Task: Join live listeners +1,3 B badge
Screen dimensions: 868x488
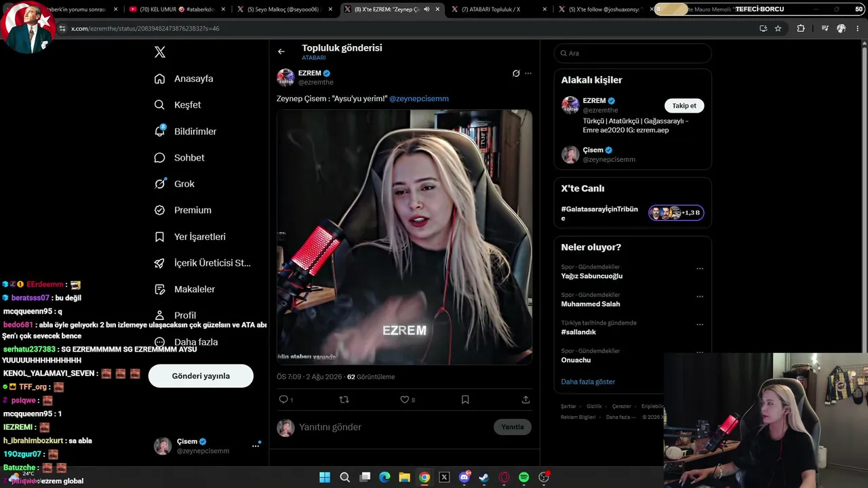Action: pos(676,213)
